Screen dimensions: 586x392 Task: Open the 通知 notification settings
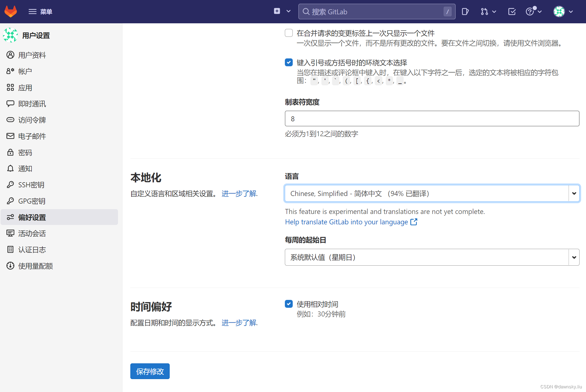(x=25, y=168)
